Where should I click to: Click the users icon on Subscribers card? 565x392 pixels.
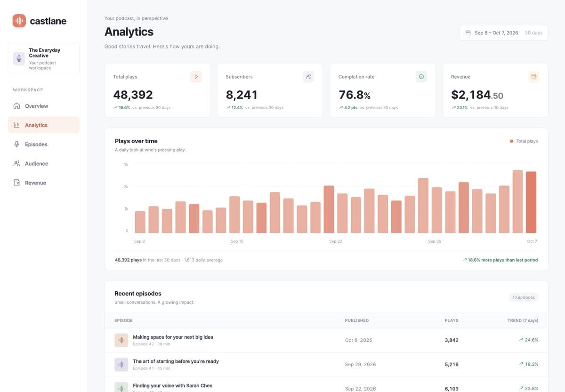309,77
